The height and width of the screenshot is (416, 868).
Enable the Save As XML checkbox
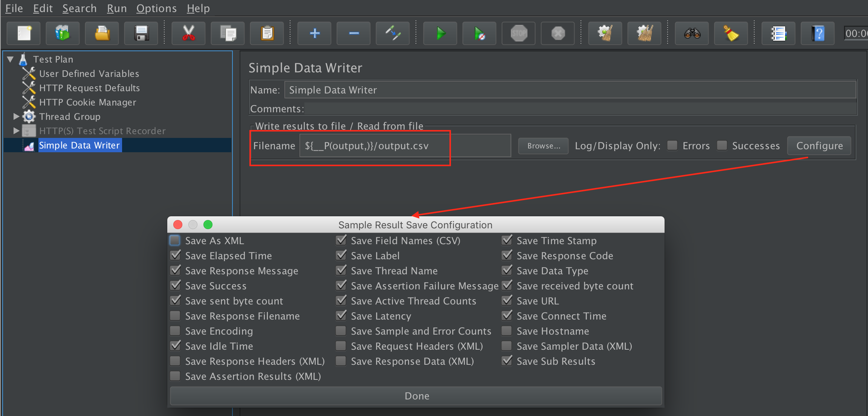[175, 240]
